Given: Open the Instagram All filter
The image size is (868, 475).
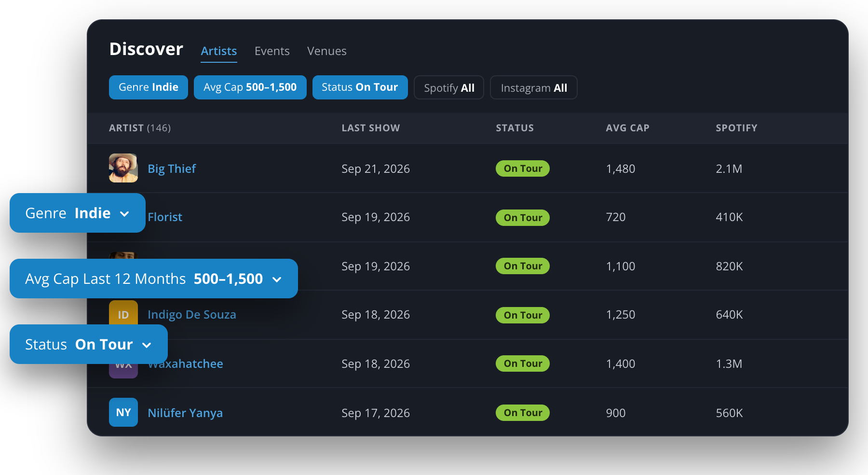Looking at the screenshot, I should [x=534, y=87].
